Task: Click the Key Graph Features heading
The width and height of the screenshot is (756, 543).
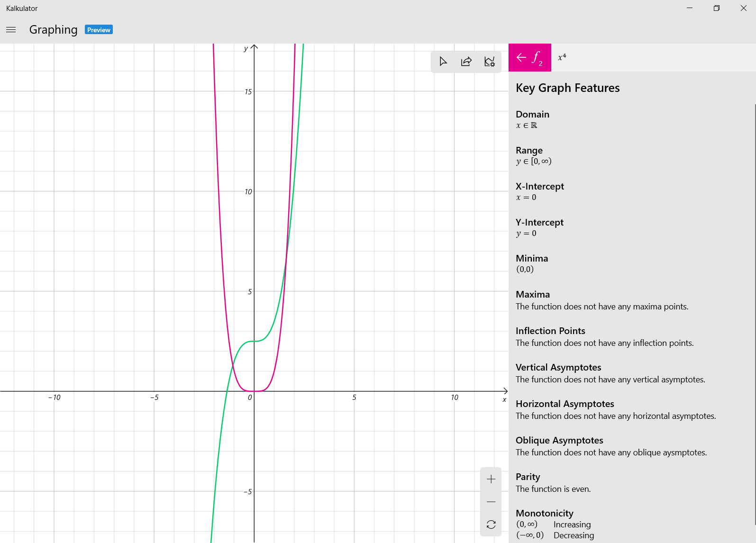Action: tap(568, 88)
